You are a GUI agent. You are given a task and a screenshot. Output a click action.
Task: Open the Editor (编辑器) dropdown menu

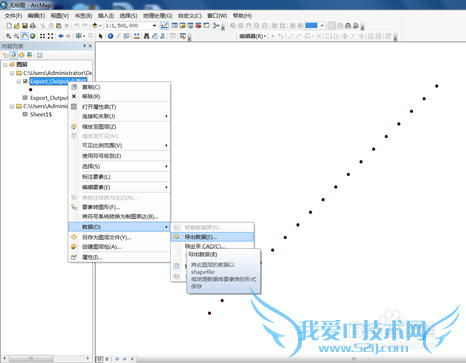[x=253, y=36]
